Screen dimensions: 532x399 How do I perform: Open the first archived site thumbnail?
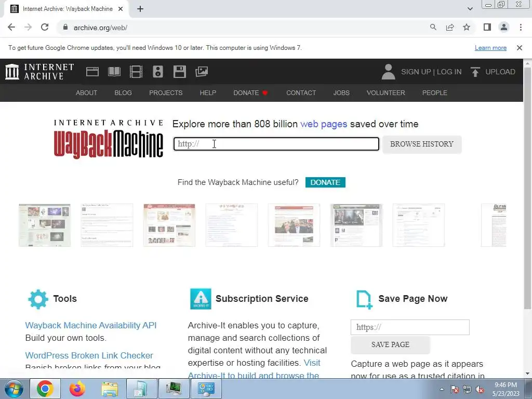[x=45, y=225]
